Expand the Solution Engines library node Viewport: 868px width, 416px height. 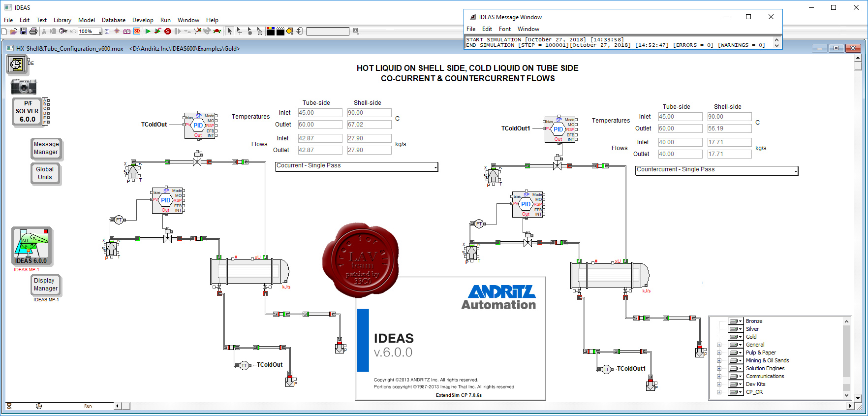[719, 368]
